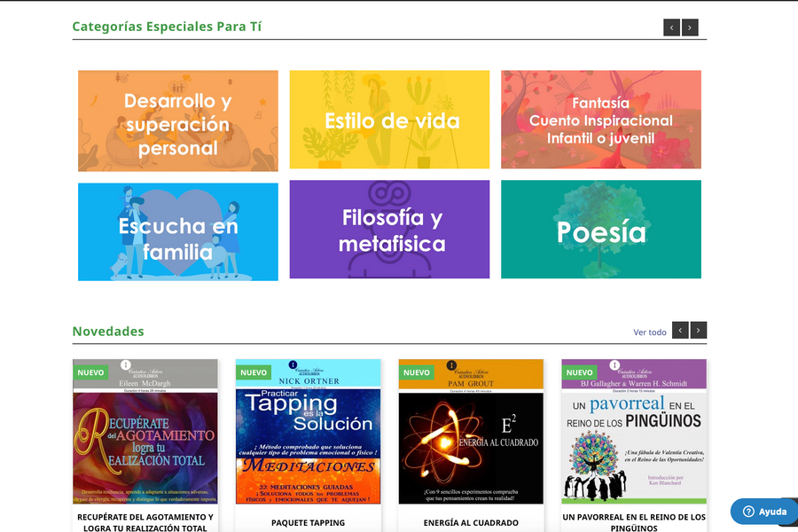Click the PAQUETE TAPPING title link
Screen dimensions: 798x532
coord(308,522)
